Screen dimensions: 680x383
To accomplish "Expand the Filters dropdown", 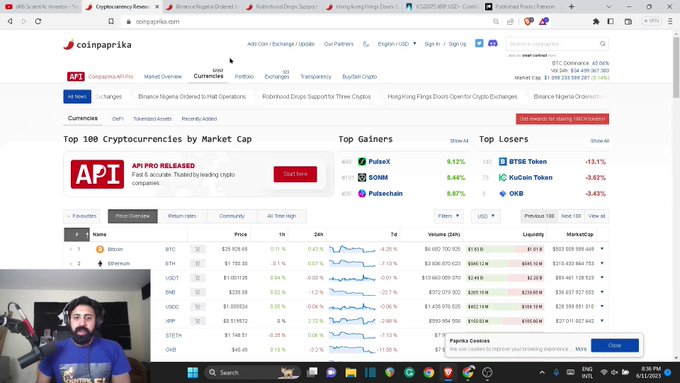I will click(x=448, y=216).
